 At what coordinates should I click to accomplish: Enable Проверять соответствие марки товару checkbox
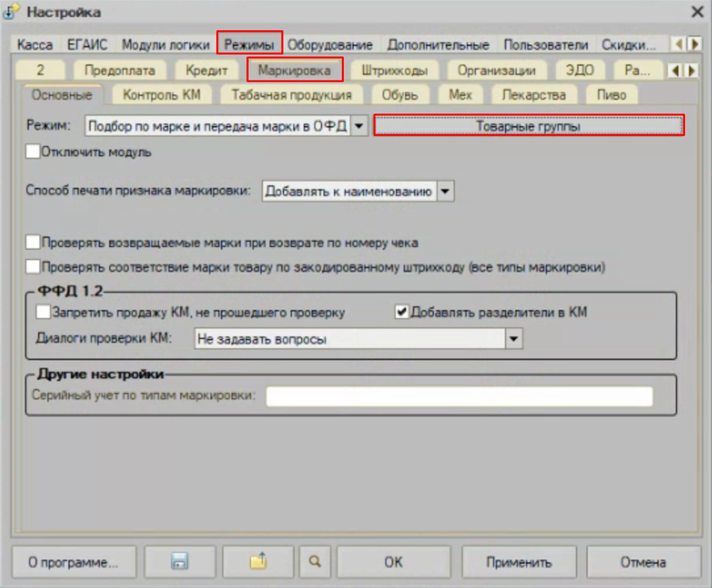coord(33,266)
